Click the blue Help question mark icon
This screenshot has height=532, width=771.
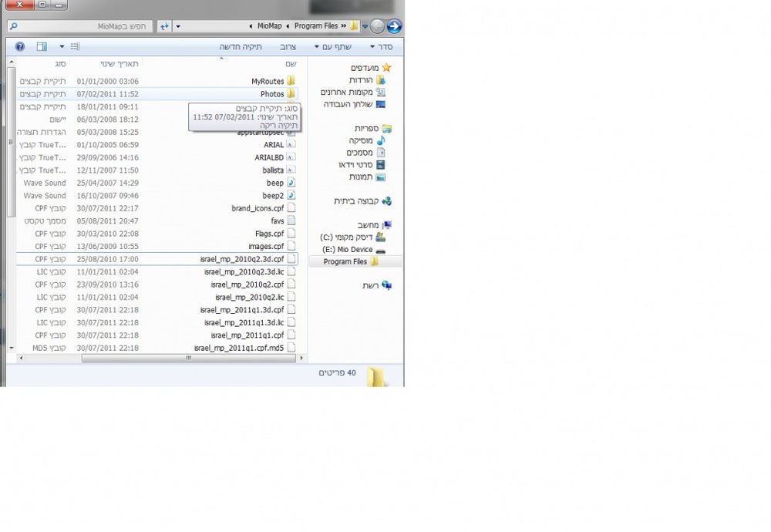(20, 47)
